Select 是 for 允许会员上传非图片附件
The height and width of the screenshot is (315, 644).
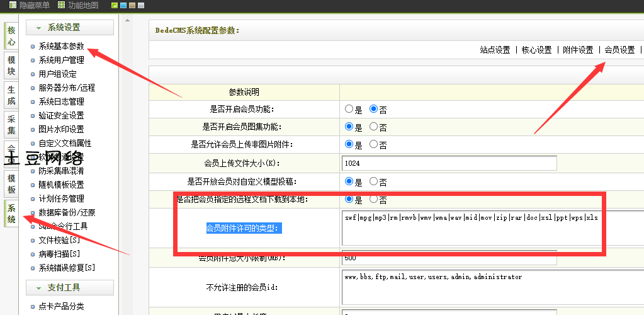(349, 144)
